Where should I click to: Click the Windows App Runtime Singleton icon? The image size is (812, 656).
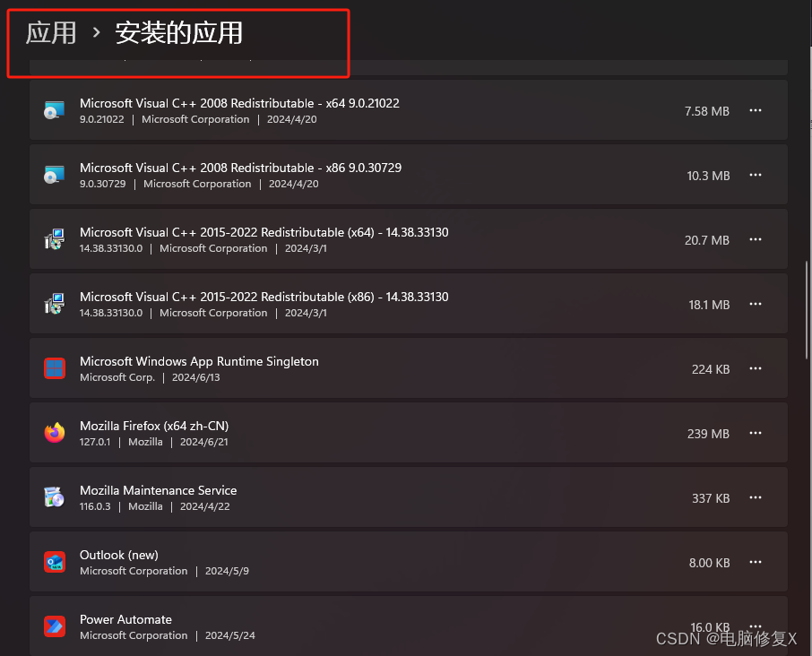55,368
